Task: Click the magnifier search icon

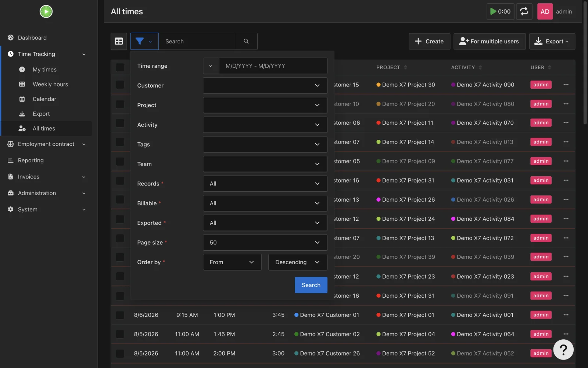Action: 246,41
